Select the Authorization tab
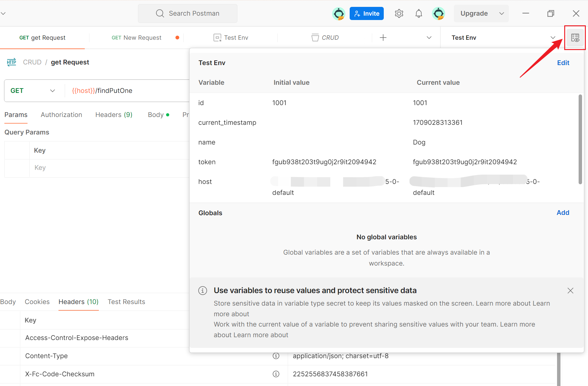The width and height of the screenshot is (588, 386). [x=61, y=115]
